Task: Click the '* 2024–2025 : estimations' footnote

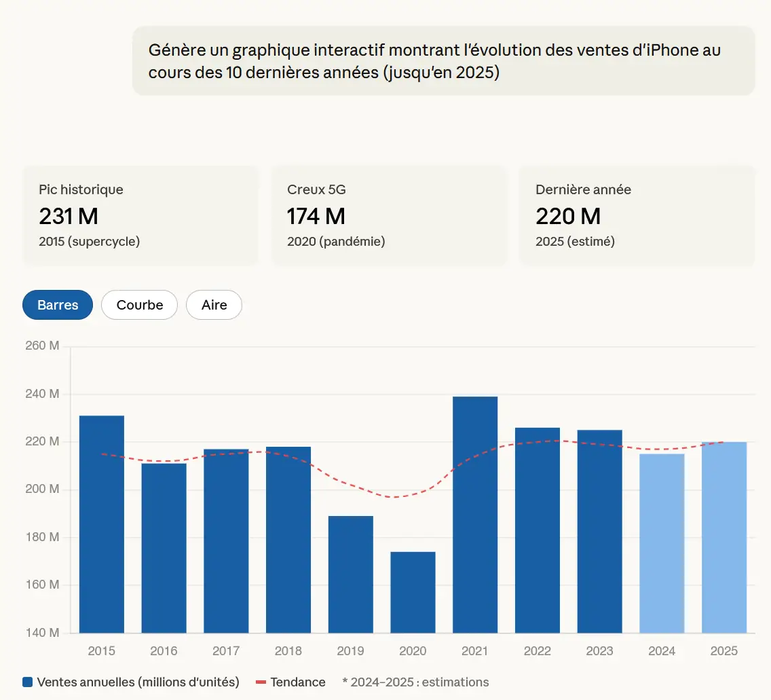Action: click(415, 682)
